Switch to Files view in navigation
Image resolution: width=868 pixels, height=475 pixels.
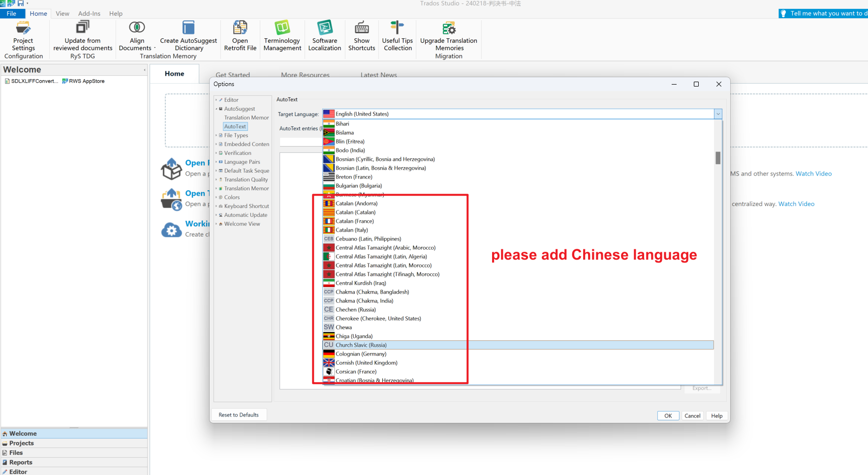click(x=74, y=453)
